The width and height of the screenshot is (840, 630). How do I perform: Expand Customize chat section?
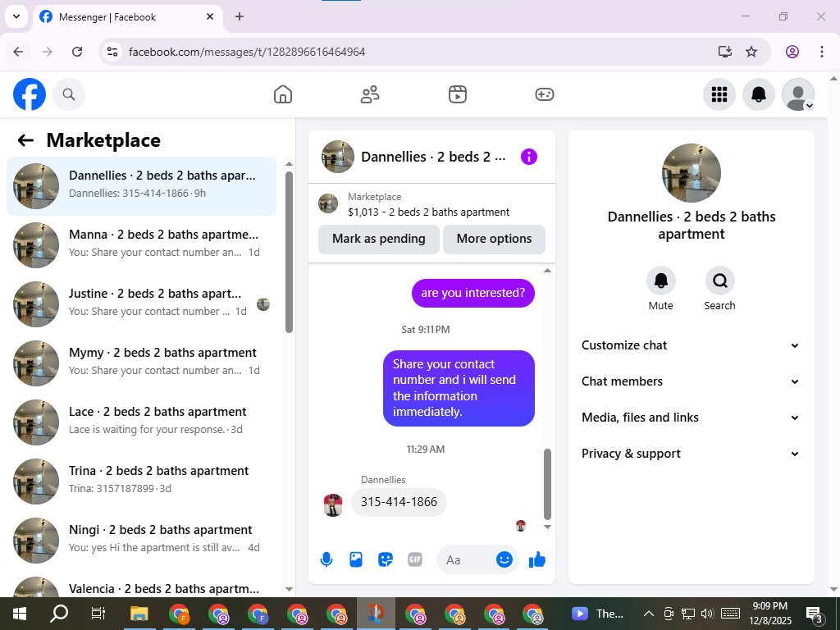click(691, 345)
